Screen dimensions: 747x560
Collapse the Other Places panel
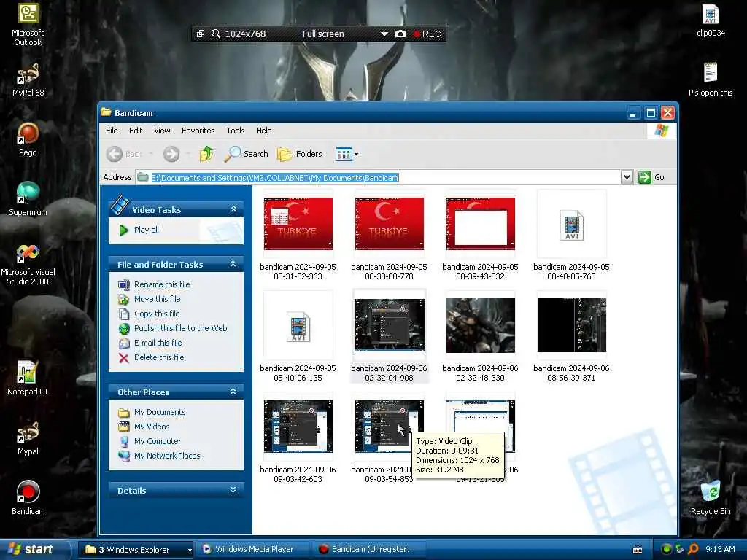click(233, 392)
